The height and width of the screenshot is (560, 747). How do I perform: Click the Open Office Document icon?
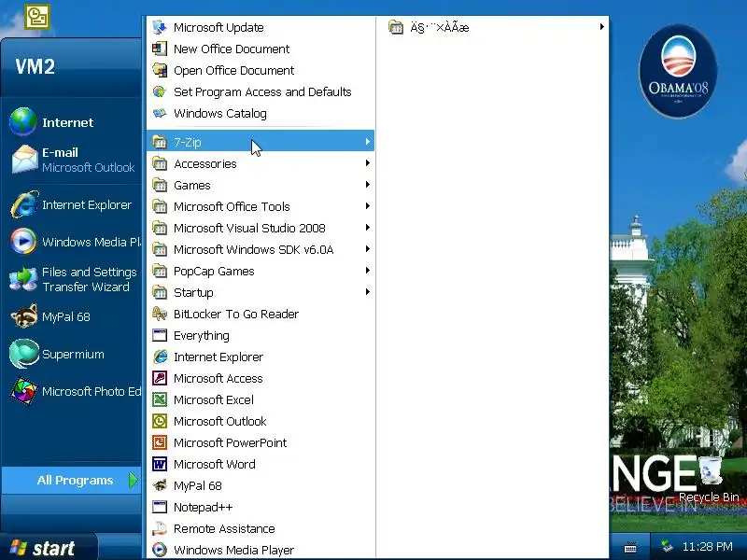[x=160, y=70]
